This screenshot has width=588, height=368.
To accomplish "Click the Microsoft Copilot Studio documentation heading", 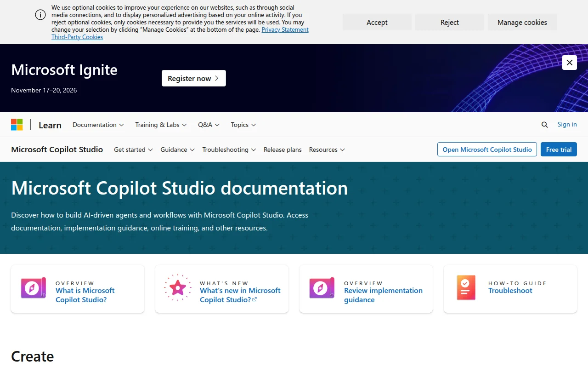I will click(x=180, y=188).
